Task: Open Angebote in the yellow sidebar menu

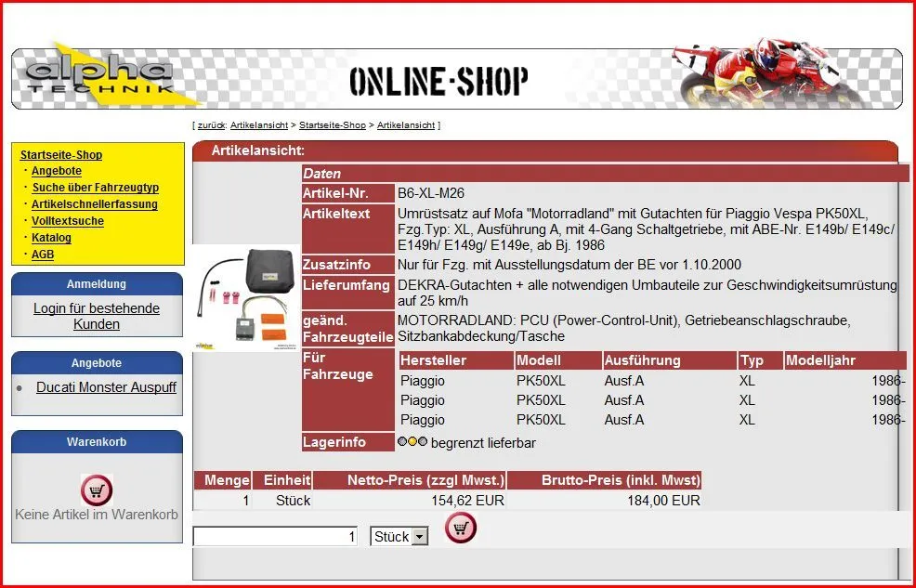Action: click(57, 172)
